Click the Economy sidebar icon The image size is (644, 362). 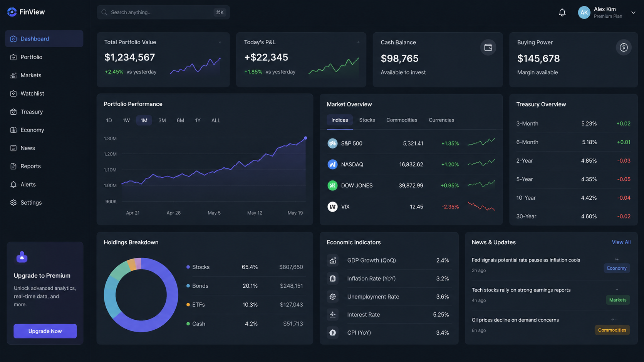point(13,130)
